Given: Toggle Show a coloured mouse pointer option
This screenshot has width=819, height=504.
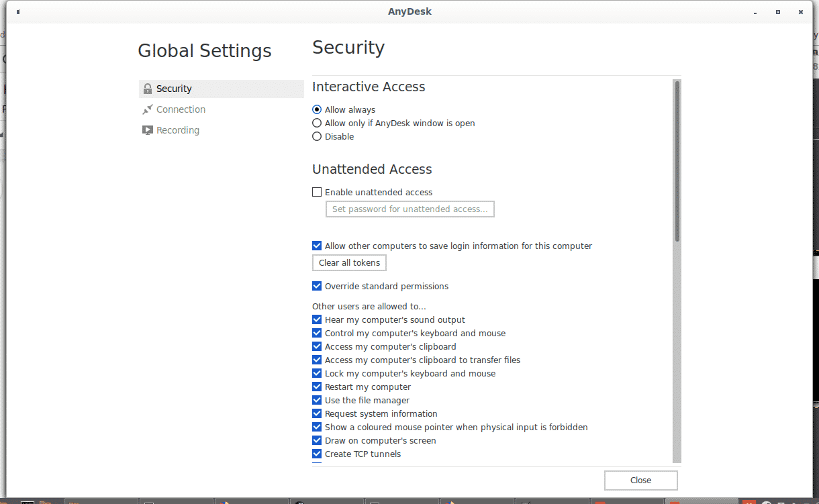Looking at the screenshot, I should click(x=317, y=427).
